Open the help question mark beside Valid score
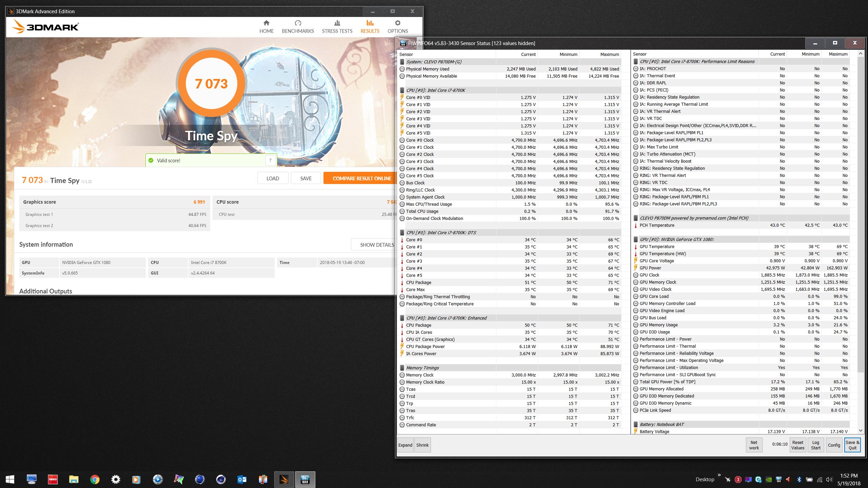This screenshot has width=868, height=488. coord(270,160)
